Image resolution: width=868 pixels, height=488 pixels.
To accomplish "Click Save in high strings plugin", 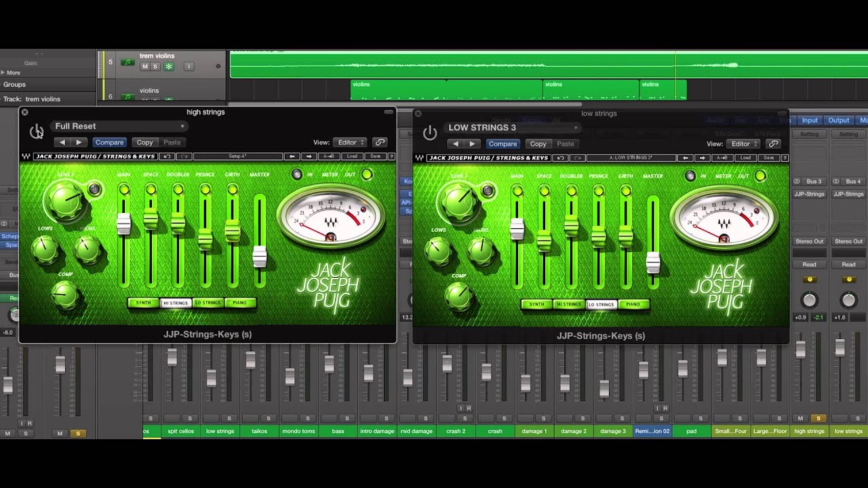I will click(x=375, y=157).
